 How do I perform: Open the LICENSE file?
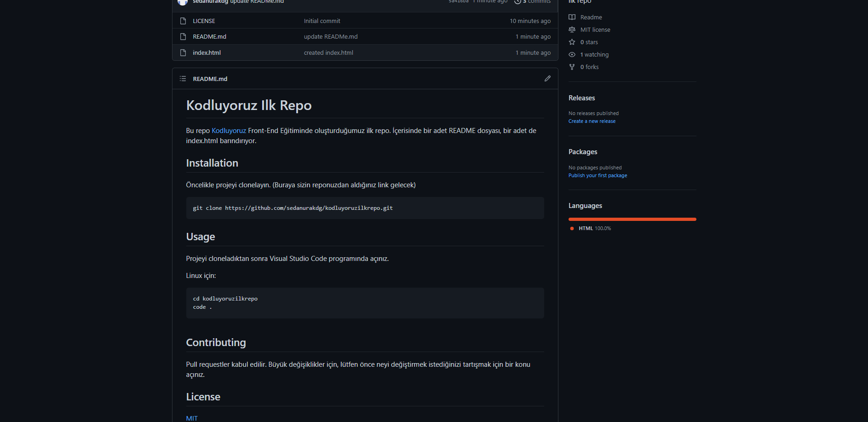[x=204, y=21]
